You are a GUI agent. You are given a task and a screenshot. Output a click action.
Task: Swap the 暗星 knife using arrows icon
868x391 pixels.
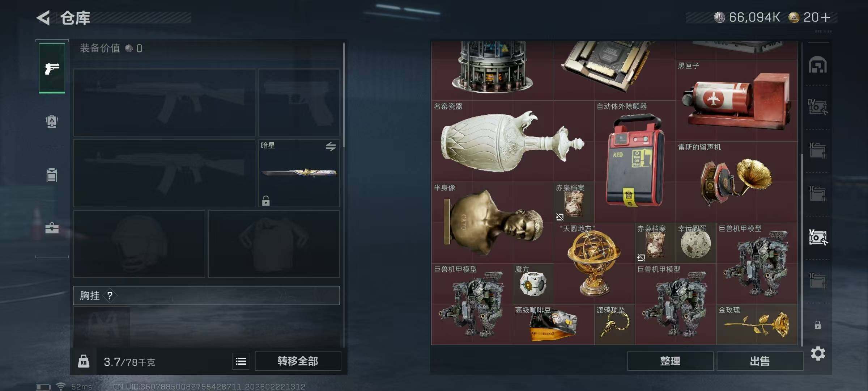(x=331, y=147)
